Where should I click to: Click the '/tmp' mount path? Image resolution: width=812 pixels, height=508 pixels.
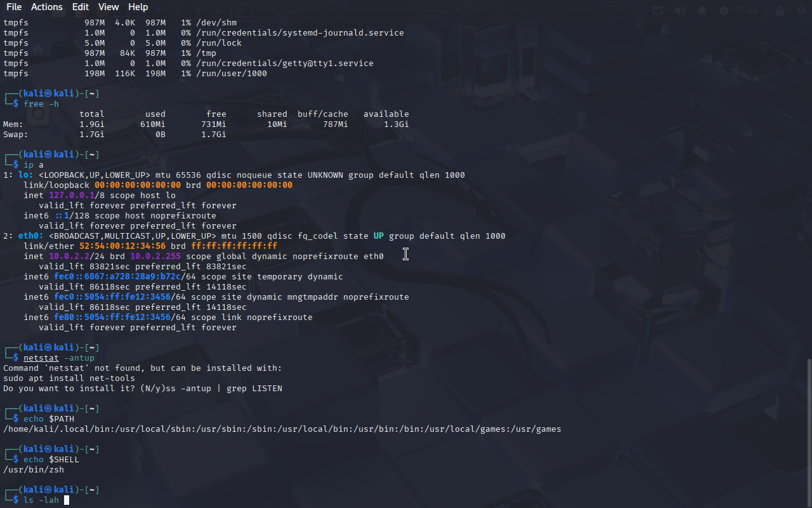tap(206, 53)
